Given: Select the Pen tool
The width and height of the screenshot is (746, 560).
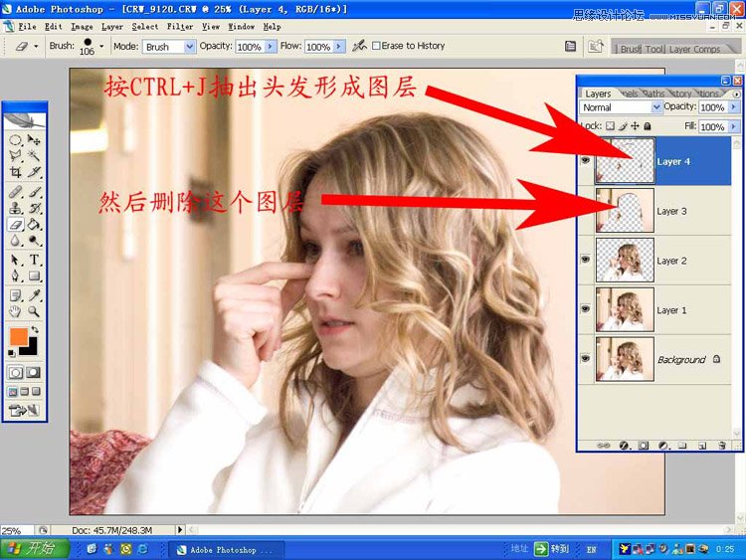Looking at the screenshot, I should coord(15,276).
